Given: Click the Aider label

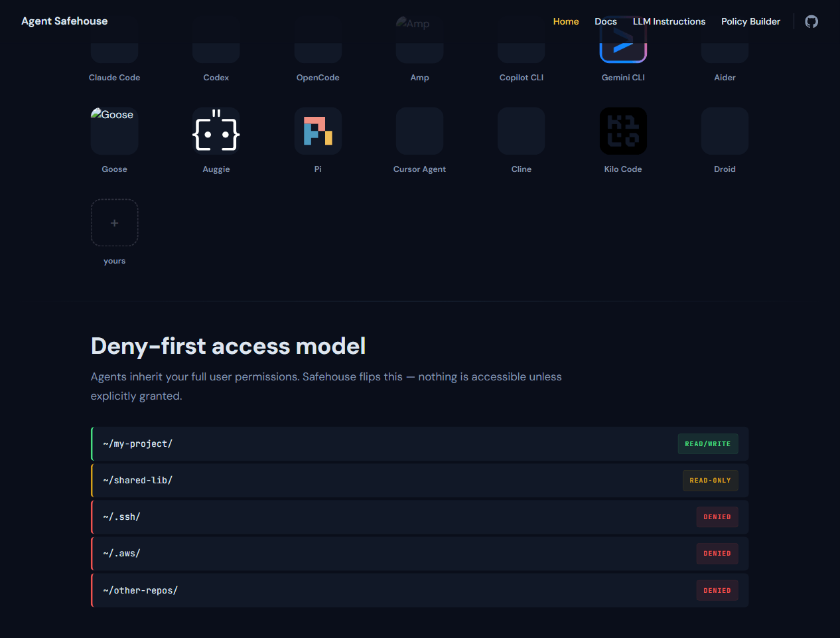Looking at the screenshot, I should 725,78.
